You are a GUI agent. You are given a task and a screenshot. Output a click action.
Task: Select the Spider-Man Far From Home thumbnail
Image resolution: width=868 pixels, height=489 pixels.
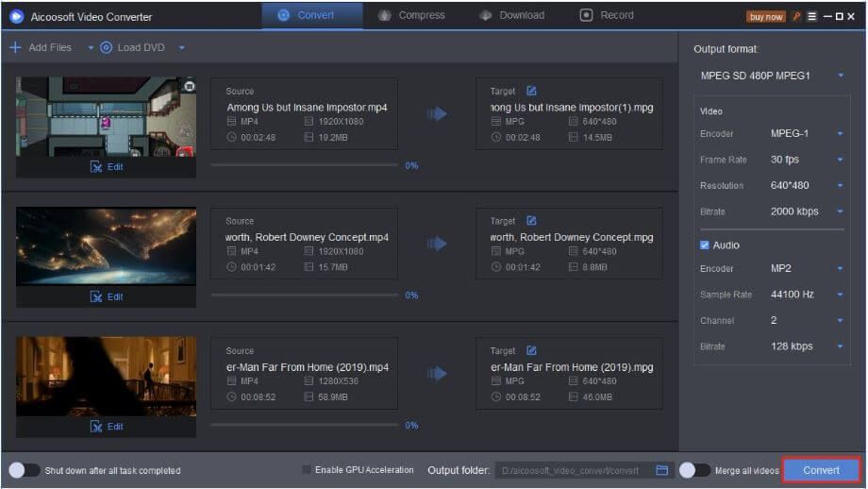[x=106, y=376]
